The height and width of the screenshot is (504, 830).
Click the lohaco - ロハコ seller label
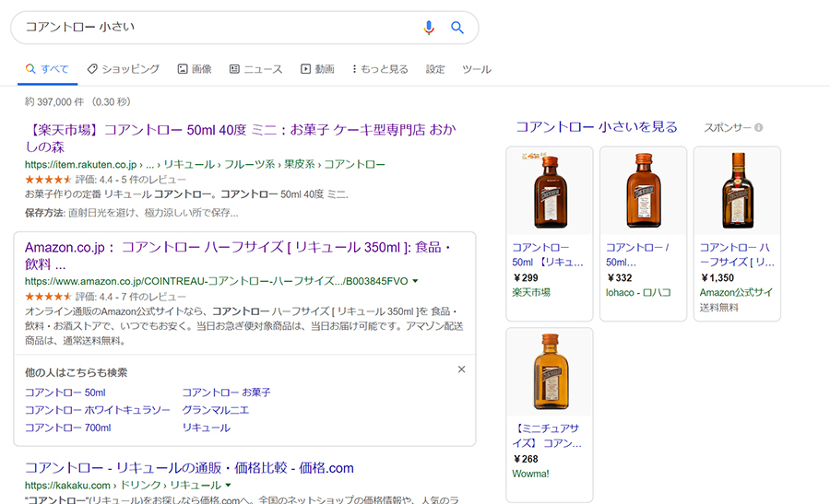coord(638,292)
